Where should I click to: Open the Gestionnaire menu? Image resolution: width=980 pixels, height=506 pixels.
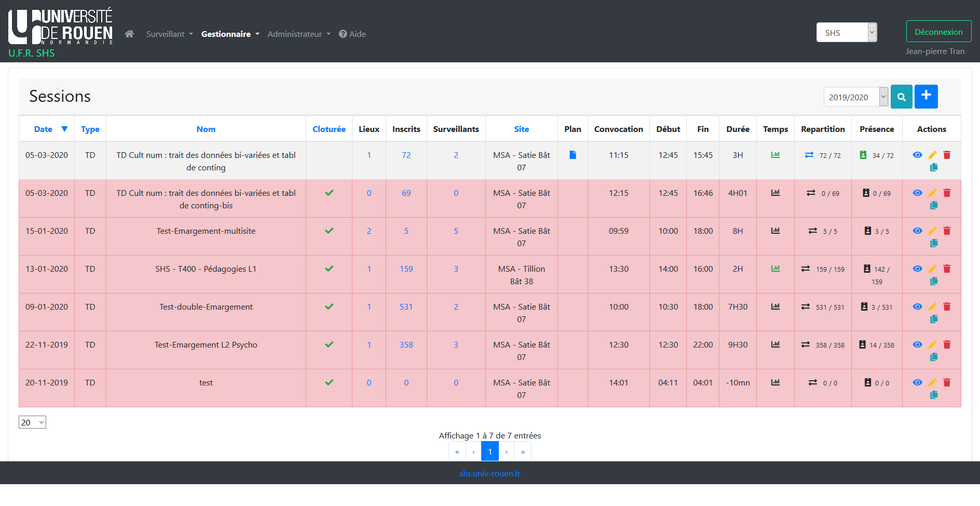(230, 34)
